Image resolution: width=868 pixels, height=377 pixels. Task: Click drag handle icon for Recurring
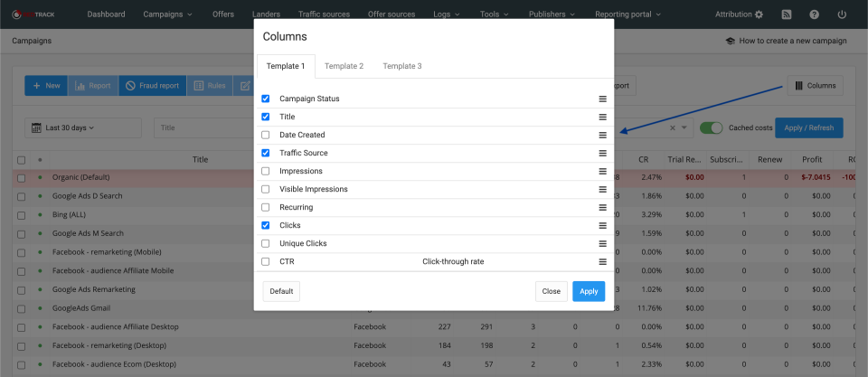pos(602,208)
